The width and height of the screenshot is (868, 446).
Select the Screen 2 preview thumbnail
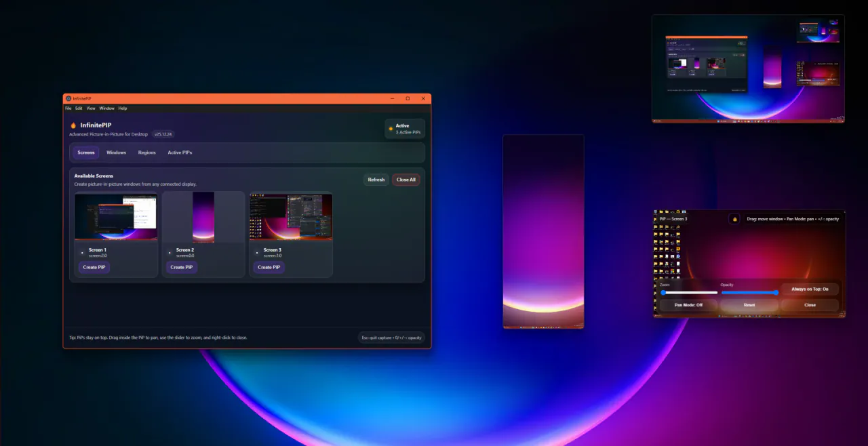click(203, 217)
